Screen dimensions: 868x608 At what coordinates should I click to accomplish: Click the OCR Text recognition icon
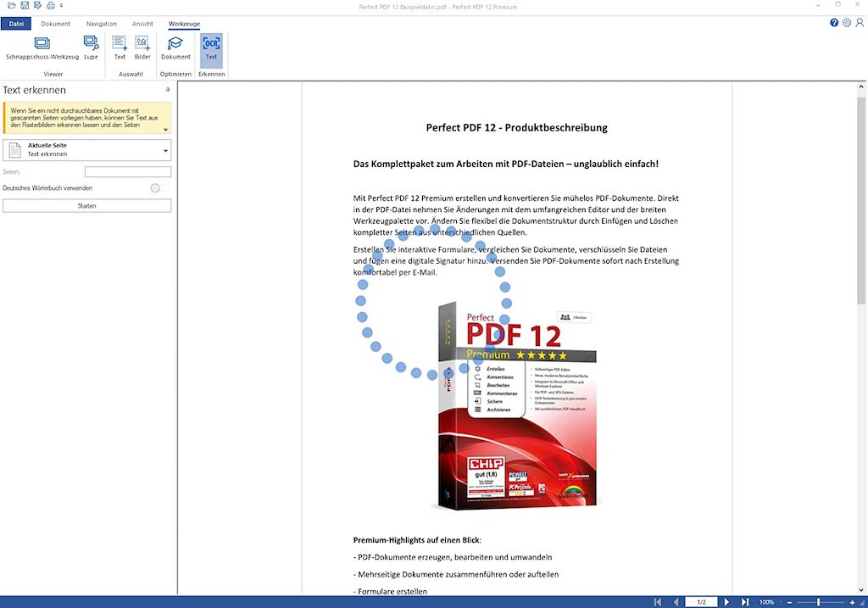point(211,47)
